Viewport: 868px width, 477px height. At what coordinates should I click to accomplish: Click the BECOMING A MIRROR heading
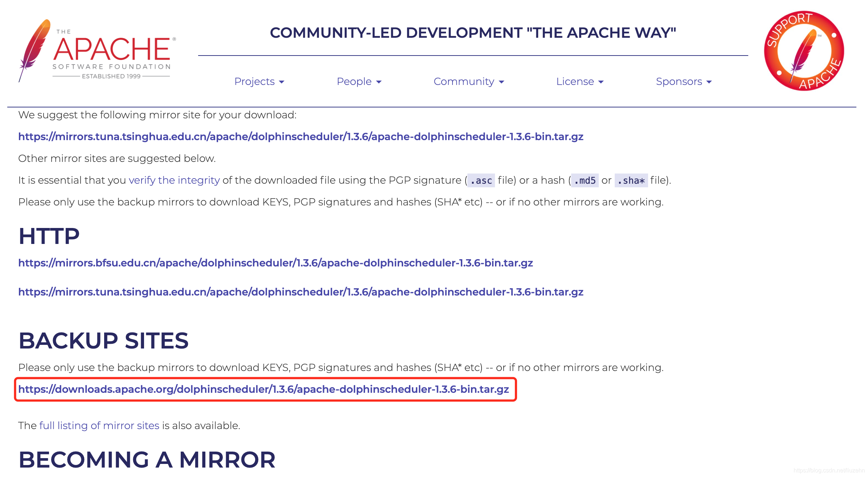(x=147, y=460)
